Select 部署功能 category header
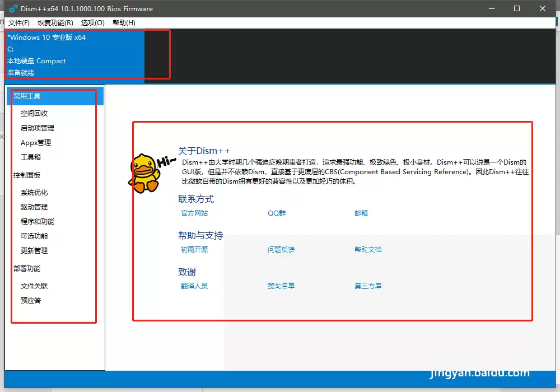 27,269
